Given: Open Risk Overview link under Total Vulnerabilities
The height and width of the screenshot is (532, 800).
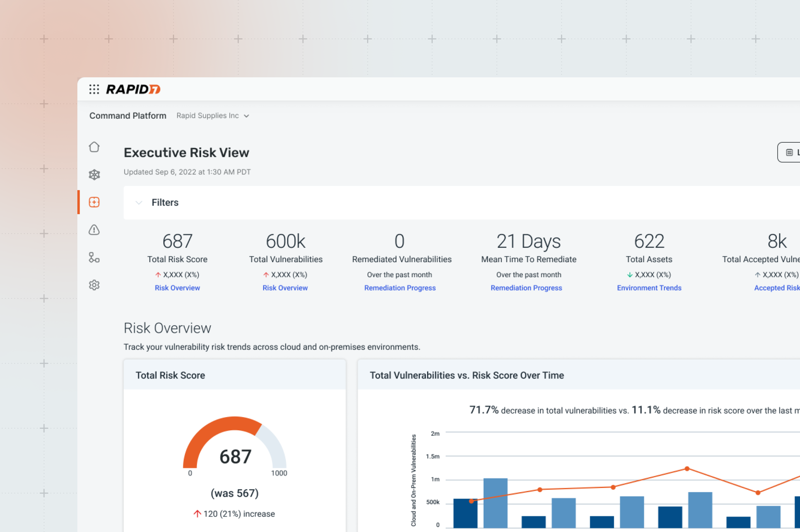Looking at the screenshot, I should point(285,288).
